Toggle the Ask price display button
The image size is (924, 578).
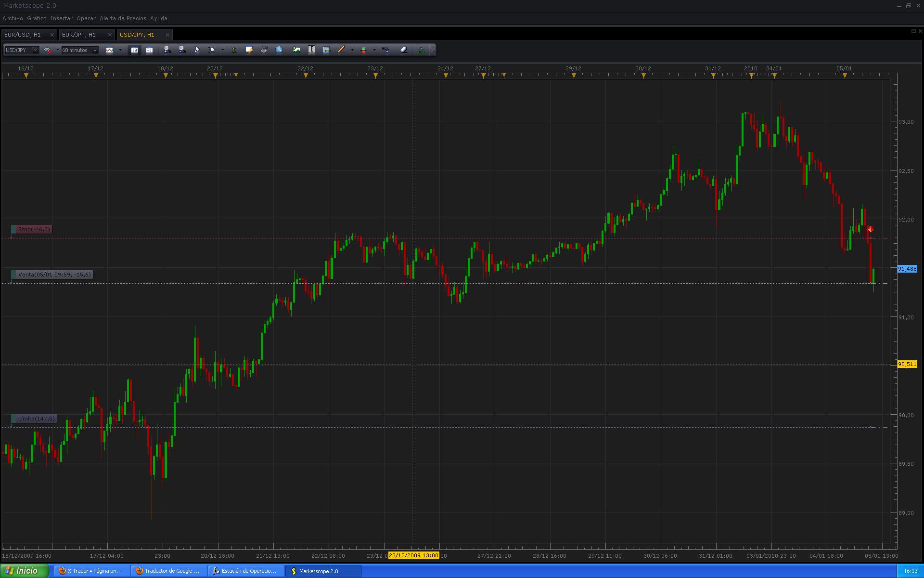pyautogui.click(x=149, y=50)
